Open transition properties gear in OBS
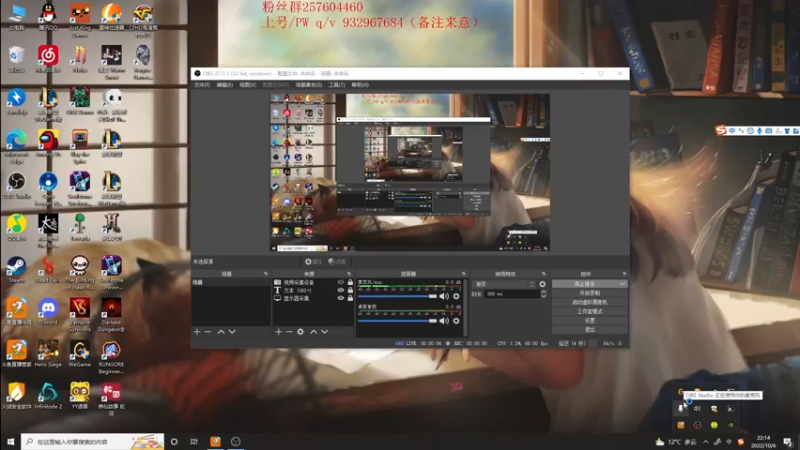 click(542, 284)
